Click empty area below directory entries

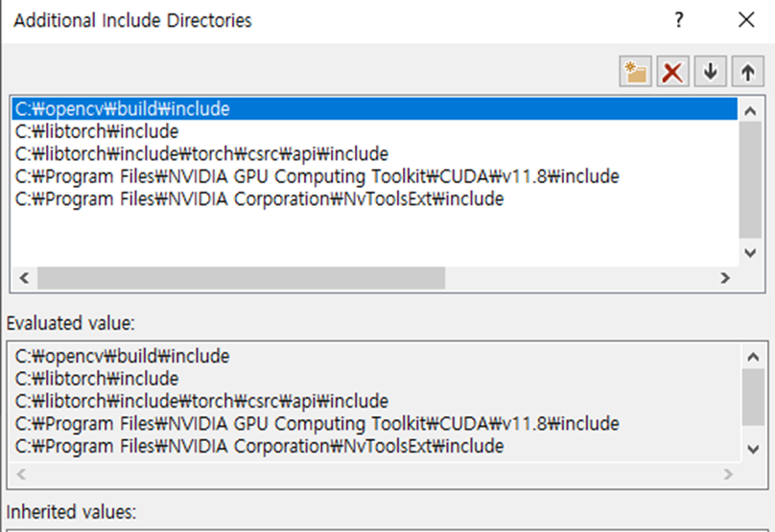[375, 238]
